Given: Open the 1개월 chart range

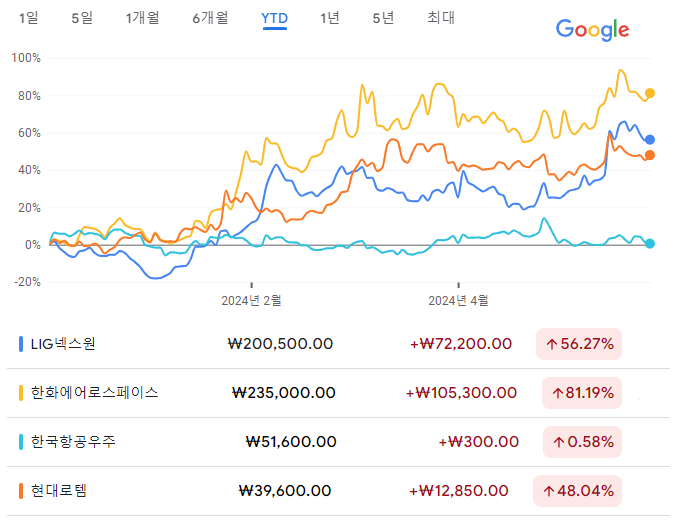Looking at the screenshot, I should (142, 18).
